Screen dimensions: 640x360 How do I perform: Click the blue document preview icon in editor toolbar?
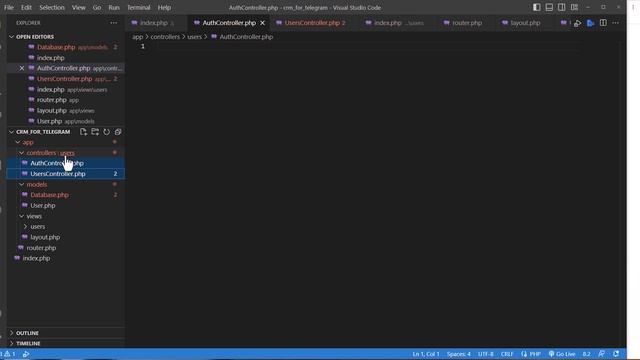[590, 23]
